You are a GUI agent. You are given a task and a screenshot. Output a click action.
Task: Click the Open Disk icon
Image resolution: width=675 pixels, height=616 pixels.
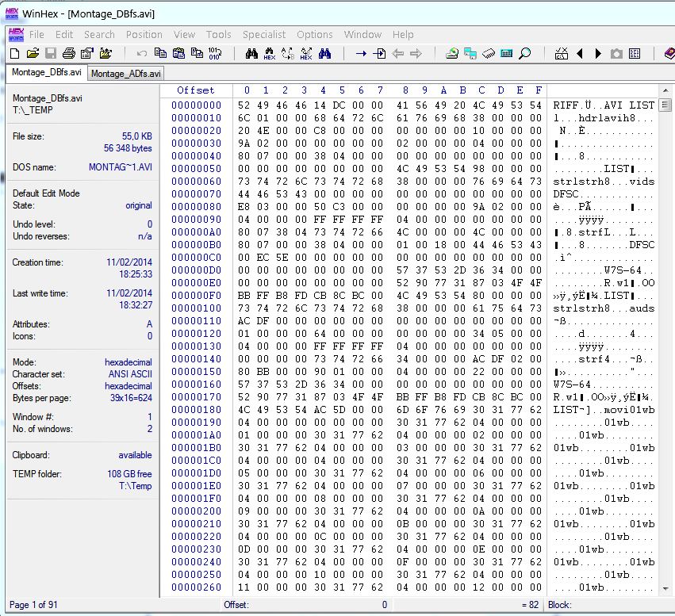pos(452,53)
